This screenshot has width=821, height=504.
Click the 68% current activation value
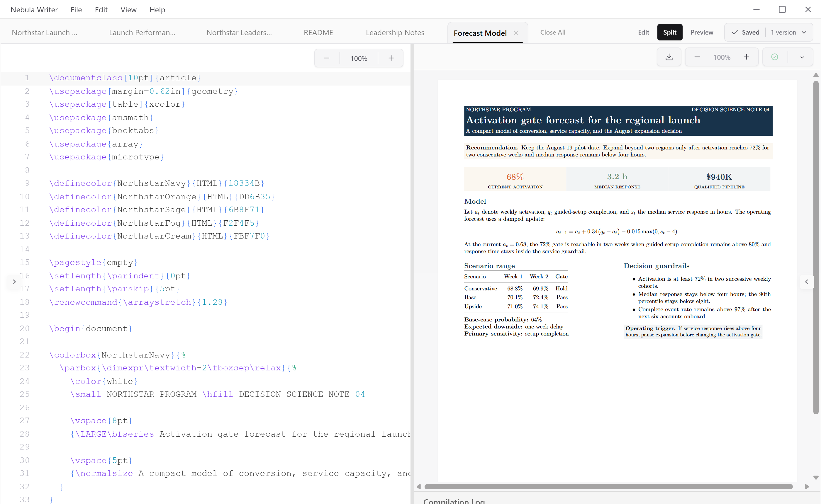click(x=515, y=177)
